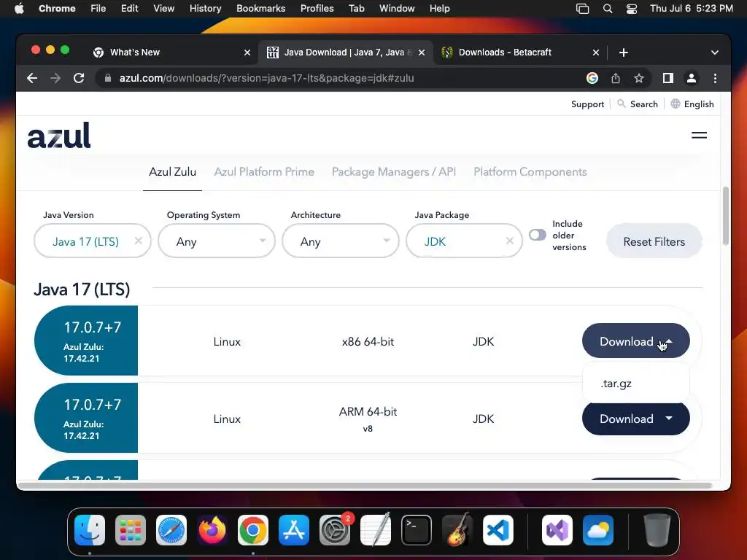Open the Chrome side panel icon

click(668, 78)
